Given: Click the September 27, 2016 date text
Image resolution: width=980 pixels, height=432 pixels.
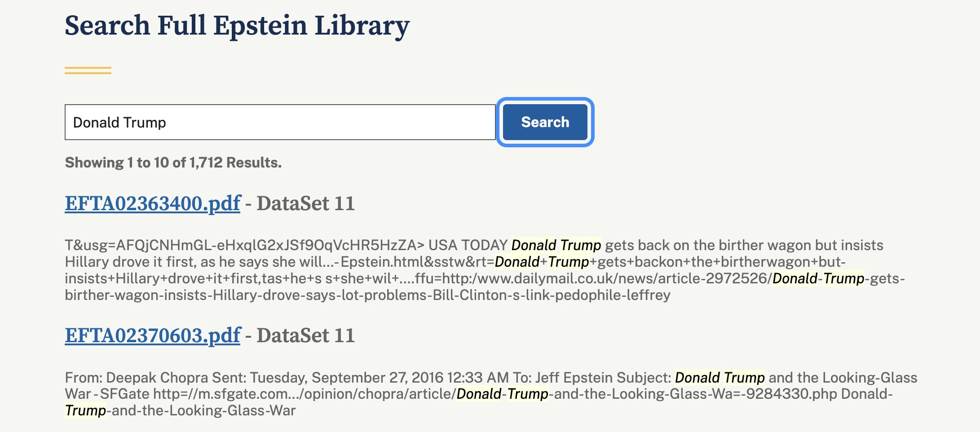Looking at the screenshot, I should (x=381, y=378).
